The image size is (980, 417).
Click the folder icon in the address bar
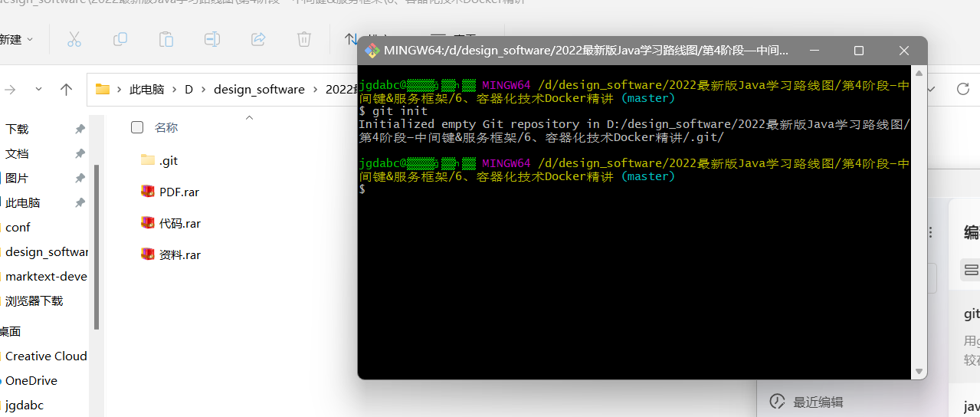(x=102, y=89)
